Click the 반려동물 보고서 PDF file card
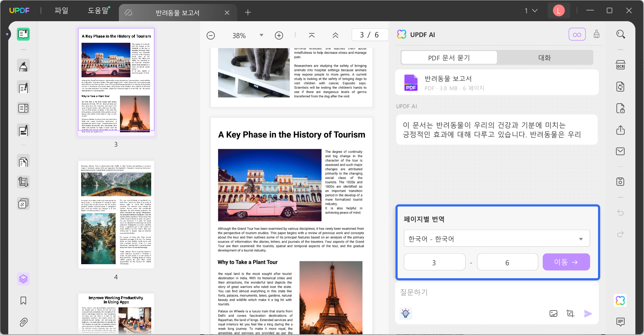Image resolution: width=644 pixels, height=335 pixels. point(497,82)
